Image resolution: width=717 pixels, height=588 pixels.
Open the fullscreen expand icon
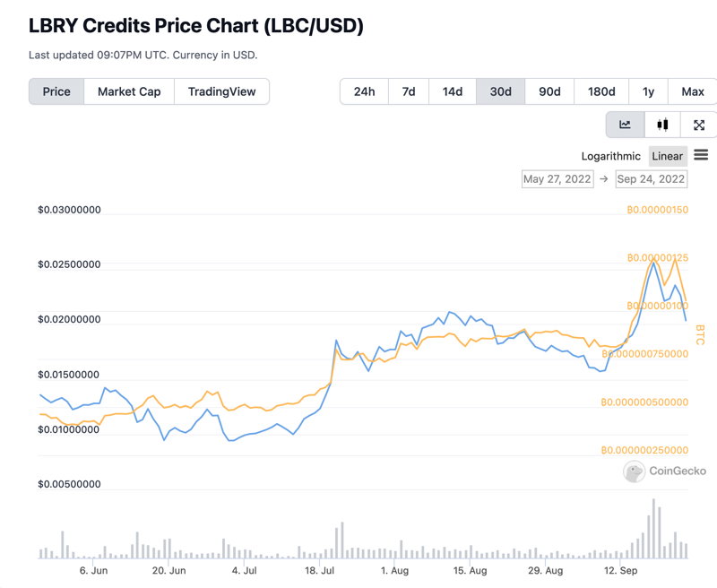[699, 125]
